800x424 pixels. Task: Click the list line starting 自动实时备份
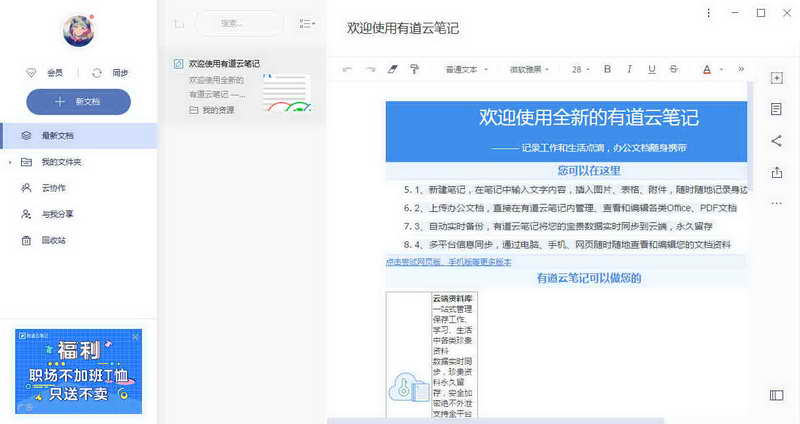point(558,227)
